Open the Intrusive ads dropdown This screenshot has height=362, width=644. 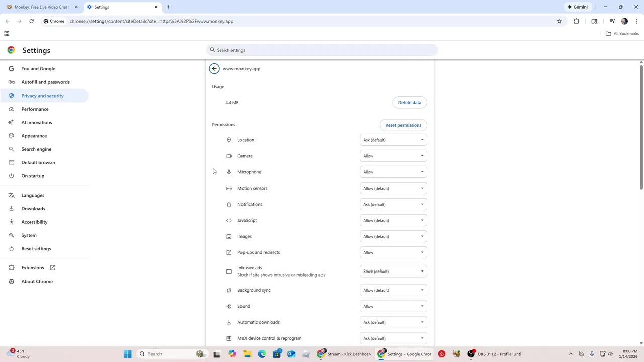(x=393, y=271)
